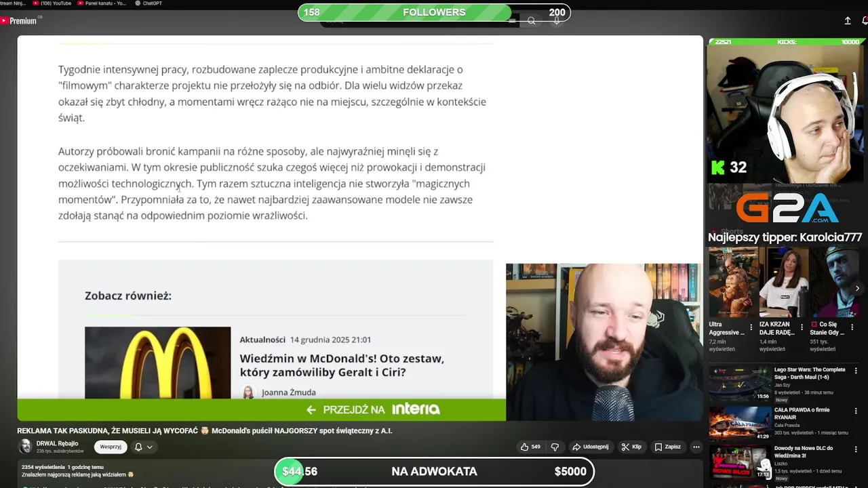Save video with Zapisz button
Screen dimensions: 868x488
667,447
